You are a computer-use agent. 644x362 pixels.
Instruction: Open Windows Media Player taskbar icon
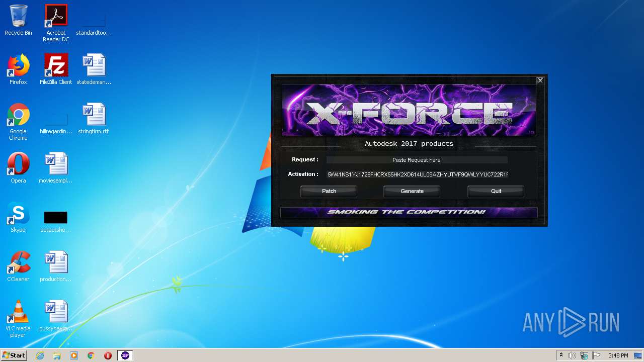(74, 355)
